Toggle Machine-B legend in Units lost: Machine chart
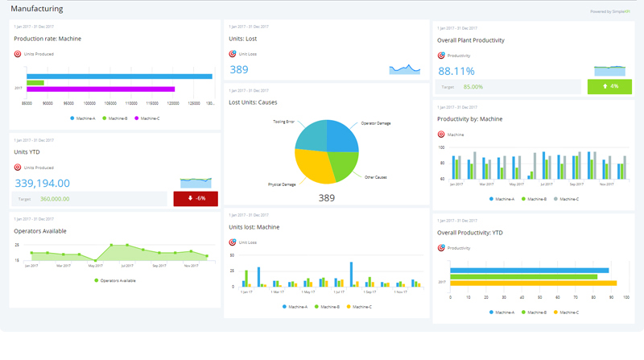644x360 pixels. pyautogui.click(x=327, y=307)
